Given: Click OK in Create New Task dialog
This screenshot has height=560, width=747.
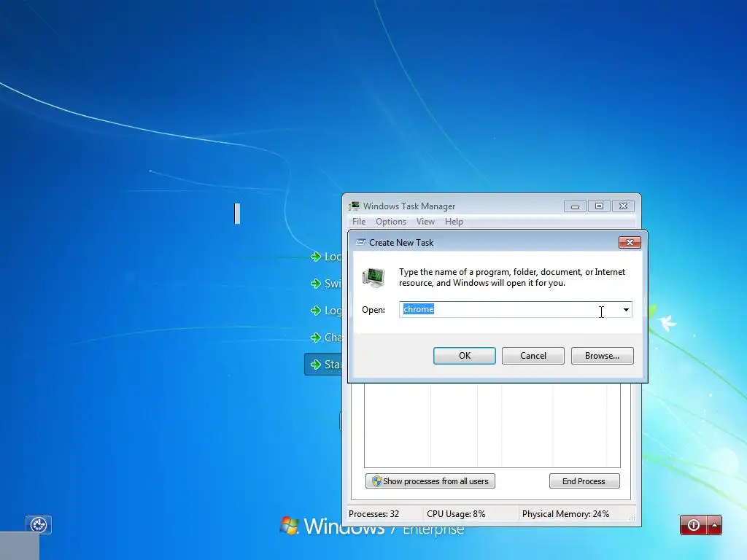Looking at the screenshot, I should 464,356.
